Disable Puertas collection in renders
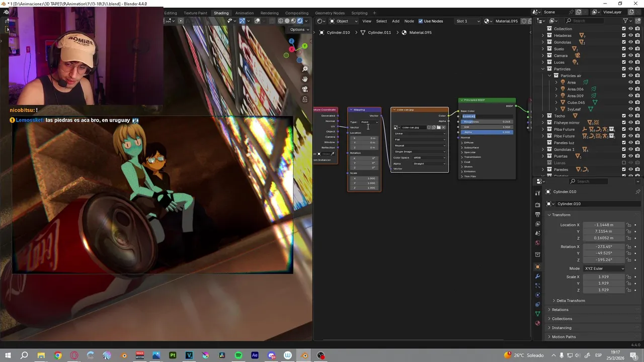The height and width of the screenshot is (362, 644). pos(637,156)
